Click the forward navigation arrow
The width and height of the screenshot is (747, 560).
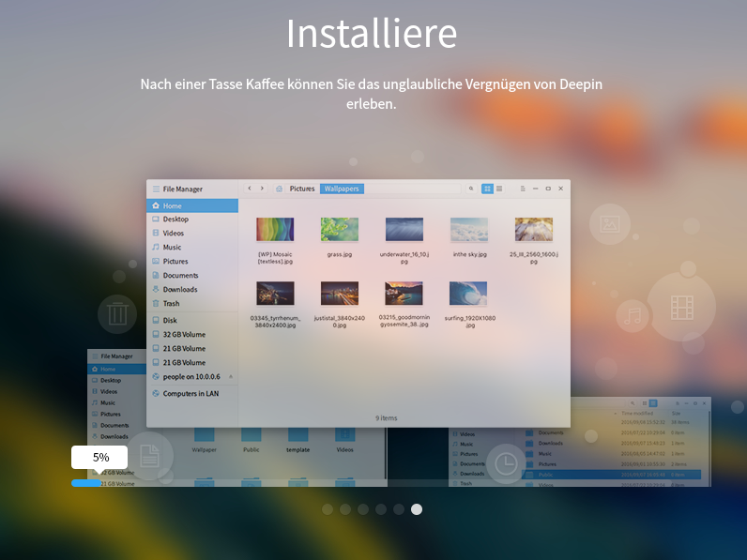point(262,189)
